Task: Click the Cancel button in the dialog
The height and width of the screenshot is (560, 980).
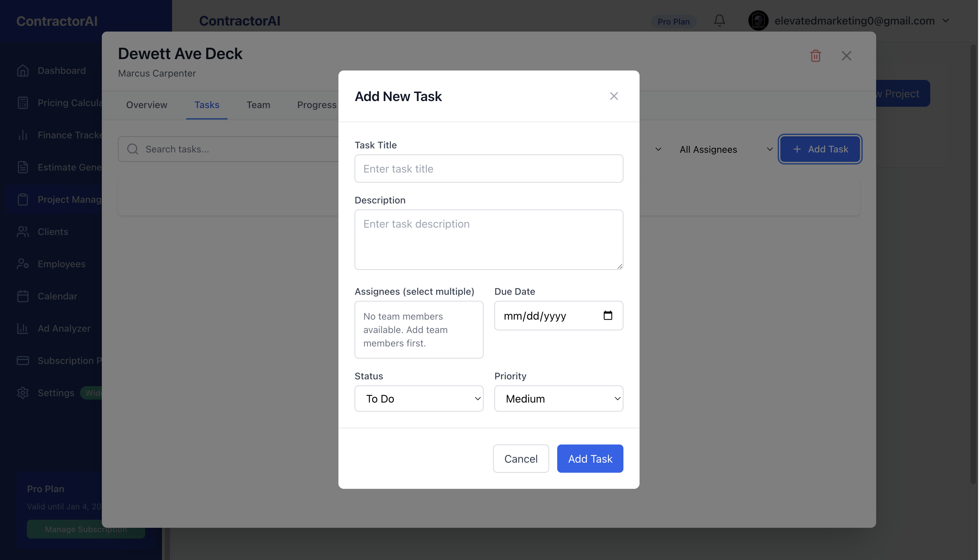Action: 521,459
